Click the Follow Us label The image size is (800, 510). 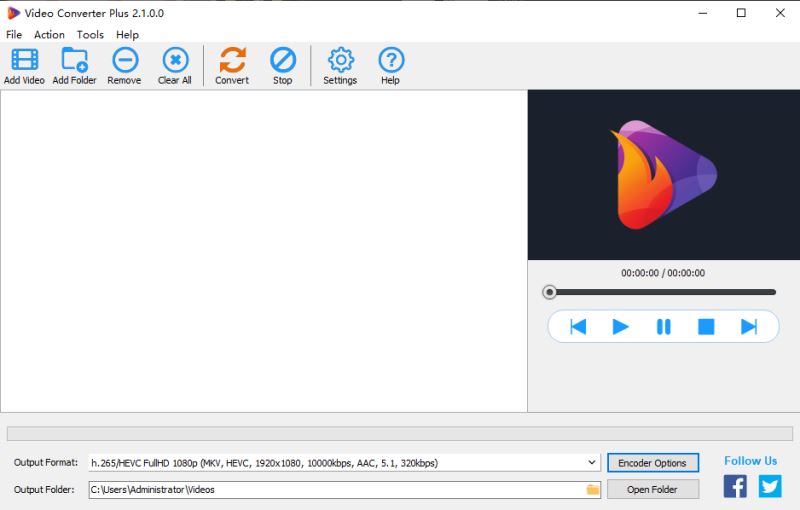751,461
